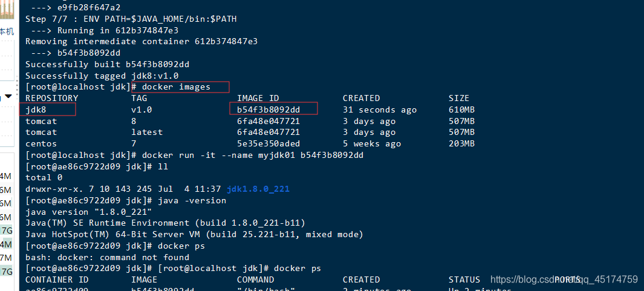Click 507MB in the tomcat 8 row

pyautogui.click(x=461, y=121)
